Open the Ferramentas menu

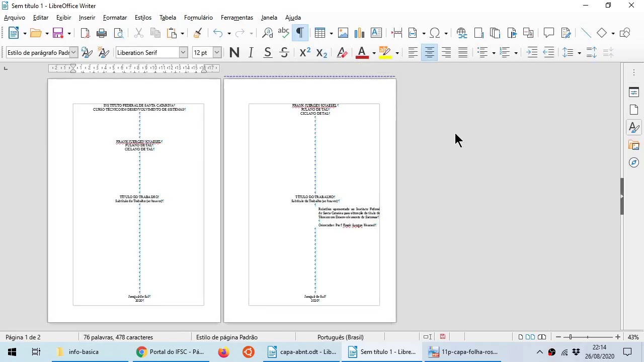[237, 18]
